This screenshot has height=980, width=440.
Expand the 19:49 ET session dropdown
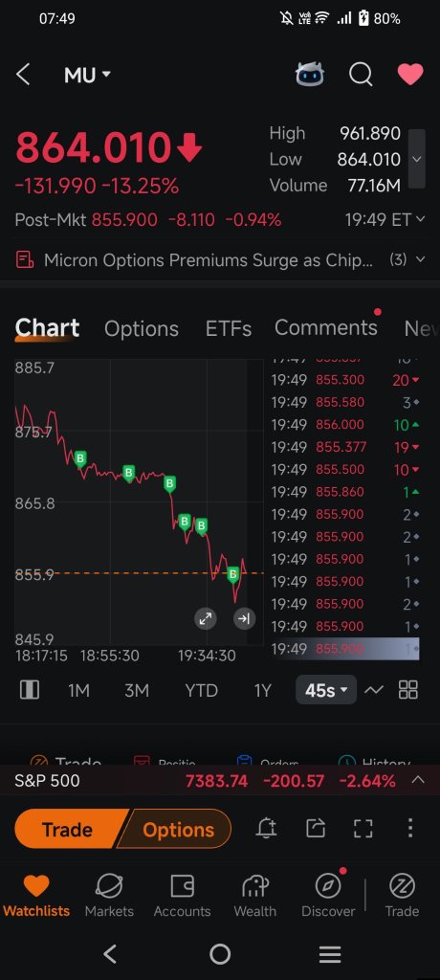(x=385, y=219)
